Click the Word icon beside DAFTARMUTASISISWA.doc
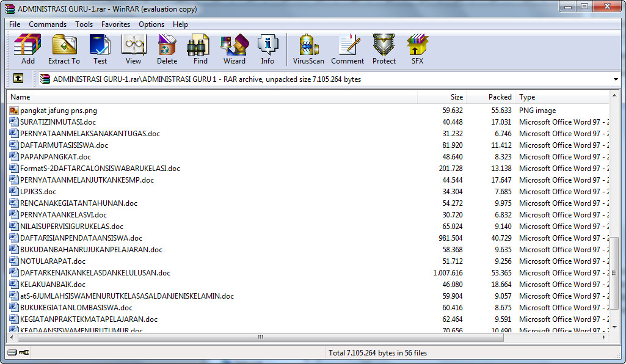626x364 pixels. tap(14, 145)
